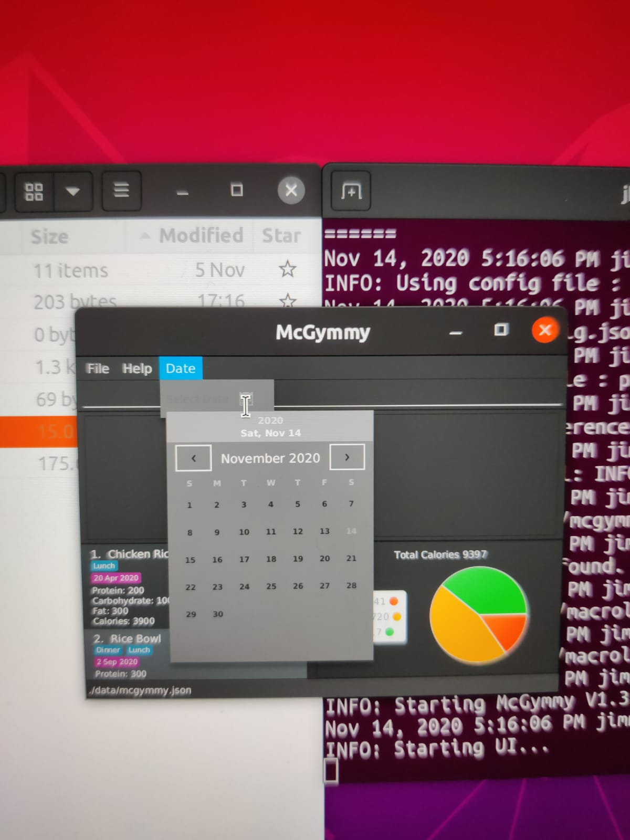Select November 24 in the calendar
This screenshot has height=840, width=630.
pyautogui.click(x=244, y=586)
